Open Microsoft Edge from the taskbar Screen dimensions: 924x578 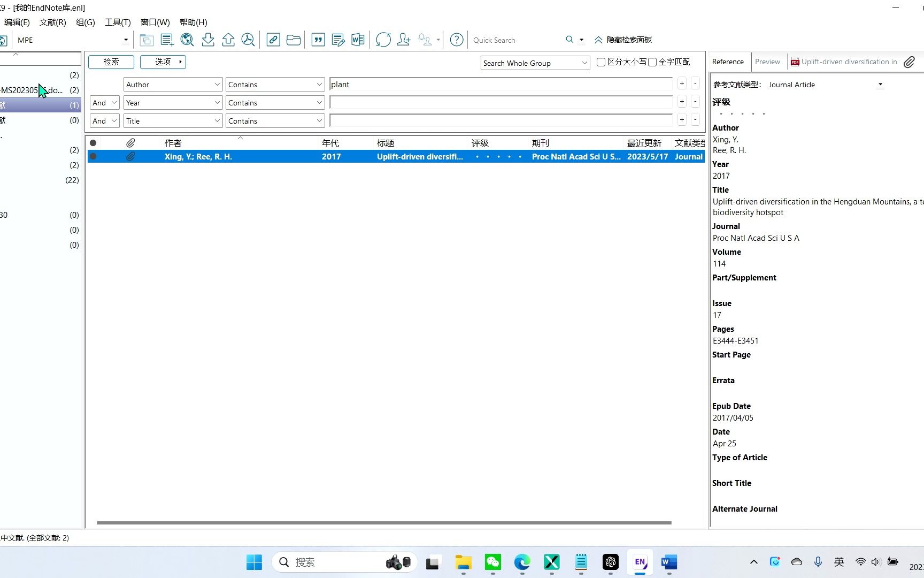click(522, 562)
